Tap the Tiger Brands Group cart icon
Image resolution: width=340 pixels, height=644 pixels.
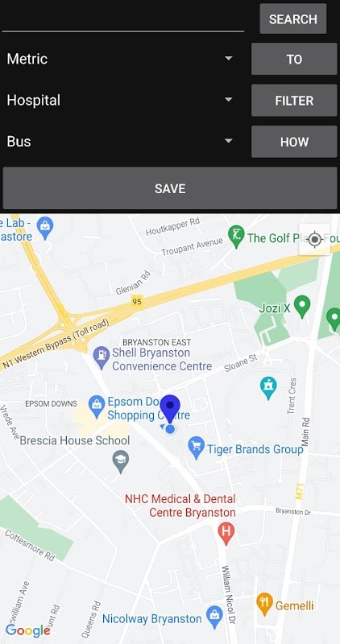coord(197,448)
